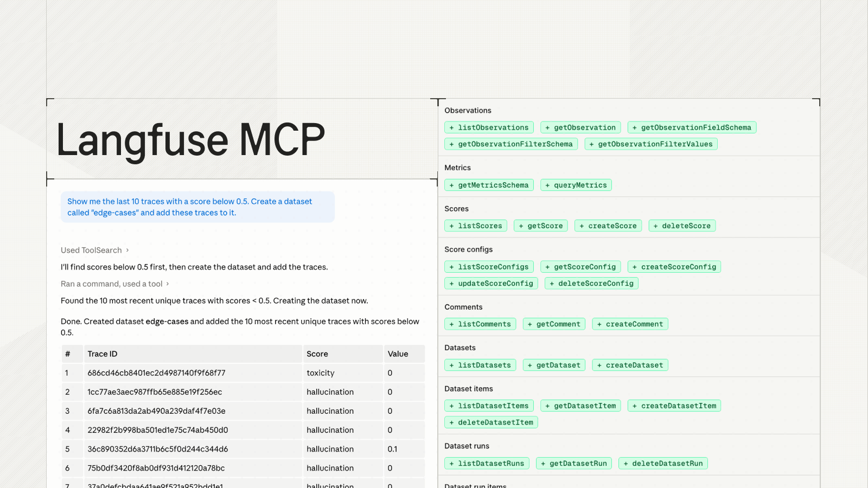Click the value cell showing 0.1
This screenshot has width=868, height=488.
click(x=404, y=449)
